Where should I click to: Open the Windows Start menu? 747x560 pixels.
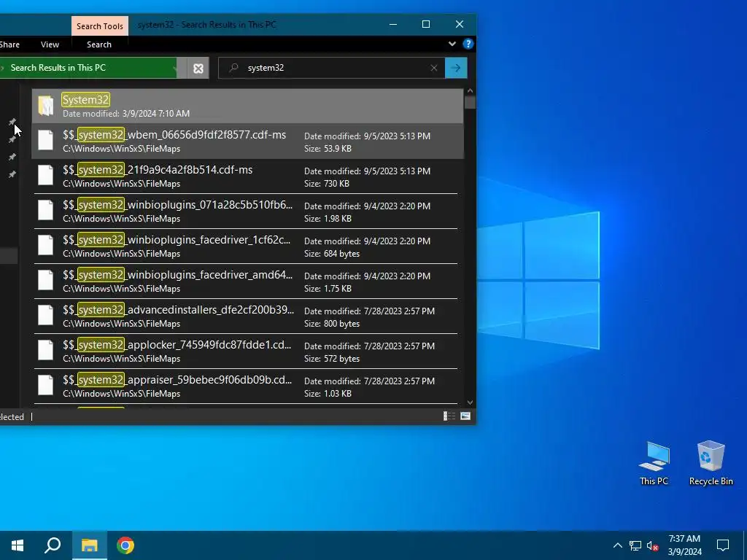(x=18, y=545)
